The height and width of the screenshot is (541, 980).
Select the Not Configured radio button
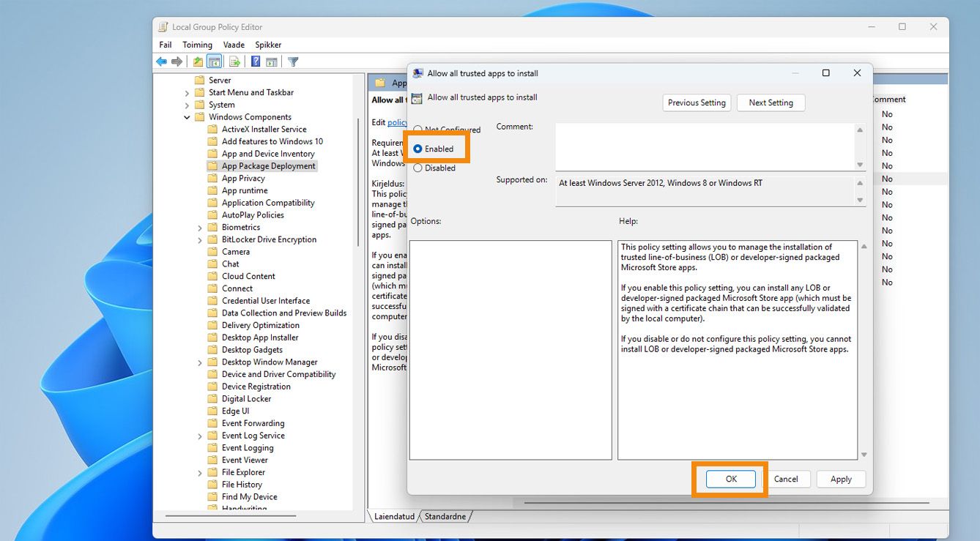pyautogui.click(x=417, y=130)
